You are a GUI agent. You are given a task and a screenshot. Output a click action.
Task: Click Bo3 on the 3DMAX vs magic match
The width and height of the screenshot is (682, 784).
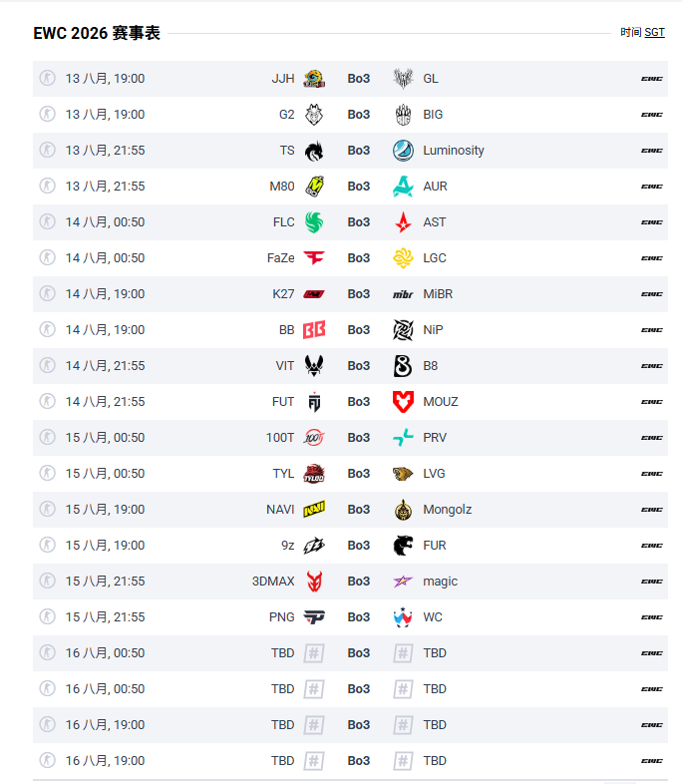(x=359, y=581)
